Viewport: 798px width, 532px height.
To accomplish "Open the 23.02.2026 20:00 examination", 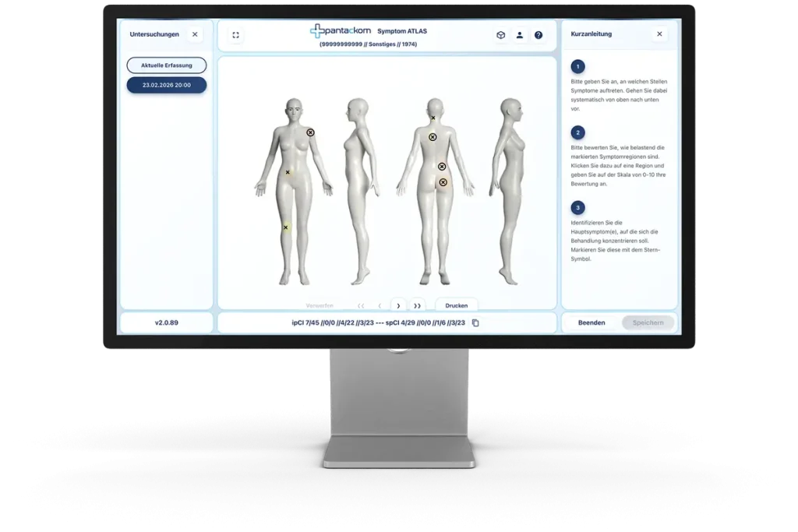I will click(167, 85).
